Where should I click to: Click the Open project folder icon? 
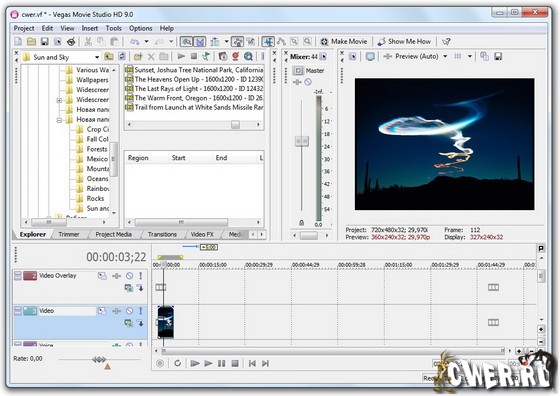pyautogui.click(x=31, y=42)
